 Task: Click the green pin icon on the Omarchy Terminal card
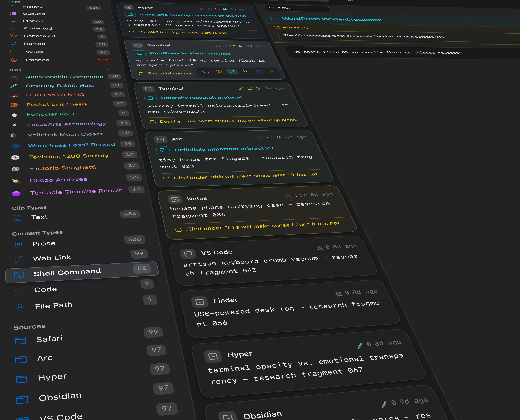coord(258,88)
